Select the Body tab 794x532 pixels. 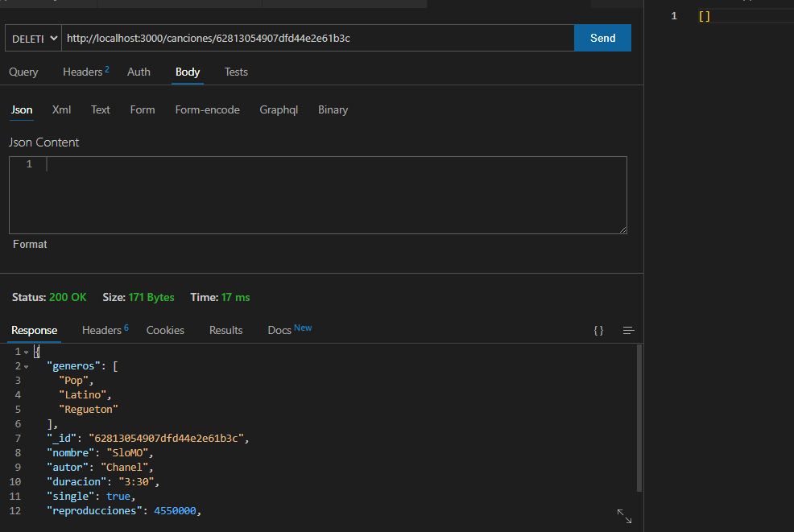[x=188, y=72]
